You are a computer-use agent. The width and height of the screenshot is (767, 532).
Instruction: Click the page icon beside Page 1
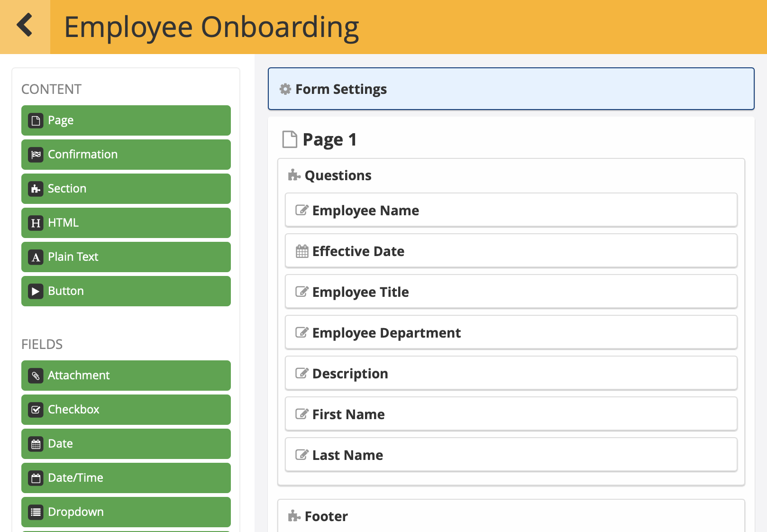tap(290, 139)
